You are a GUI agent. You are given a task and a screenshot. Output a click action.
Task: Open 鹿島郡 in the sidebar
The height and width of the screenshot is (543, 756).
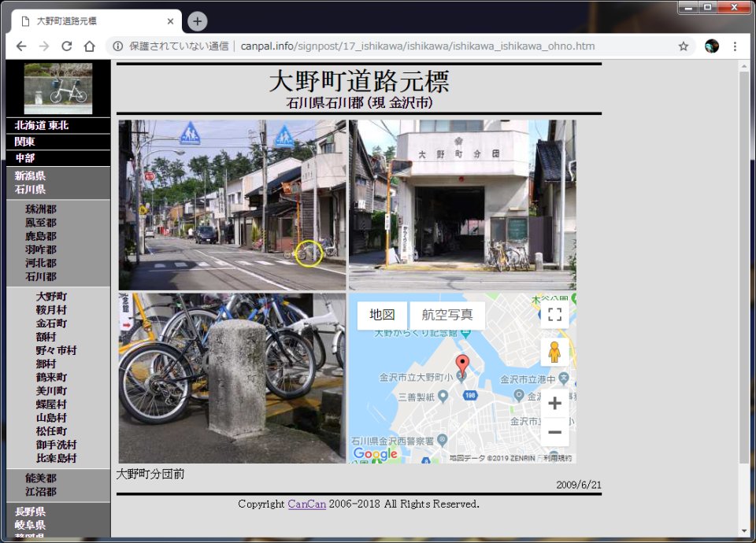(x=40, y=236)
